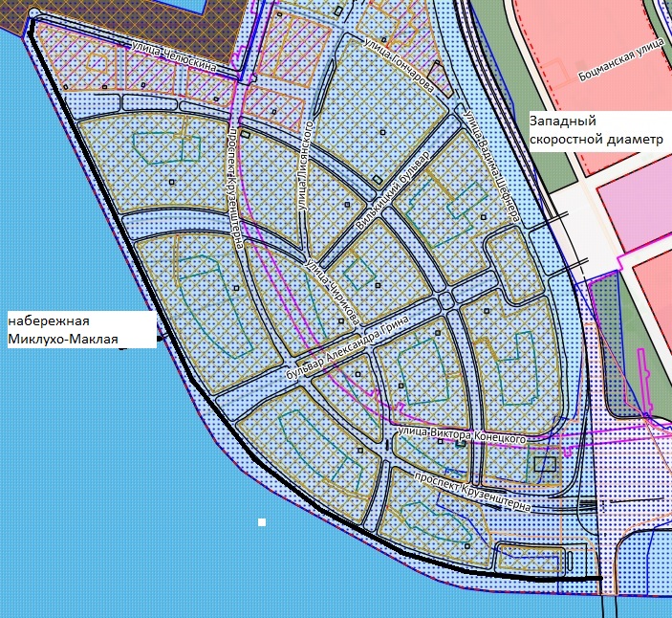Click the бульвар Александра Грина label
This screenshot has width=672, height=618.
[355, 349]
